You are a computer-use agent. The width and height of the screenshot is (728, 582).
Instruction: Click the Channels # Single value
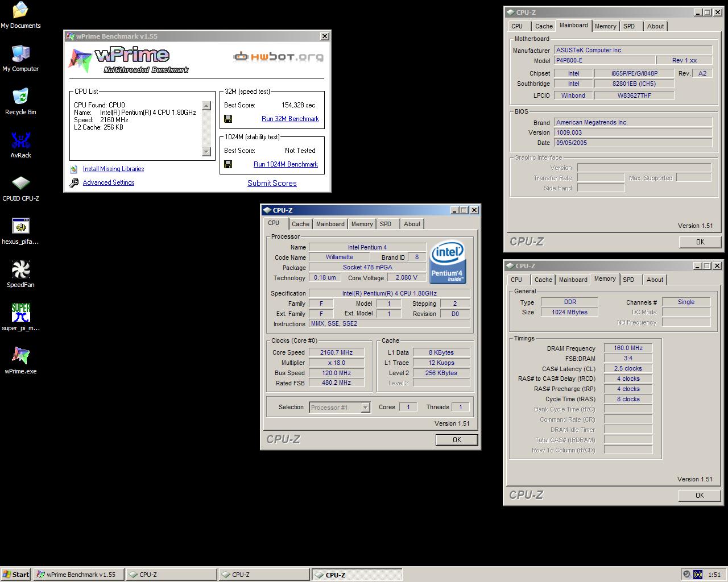pos(686,302)
